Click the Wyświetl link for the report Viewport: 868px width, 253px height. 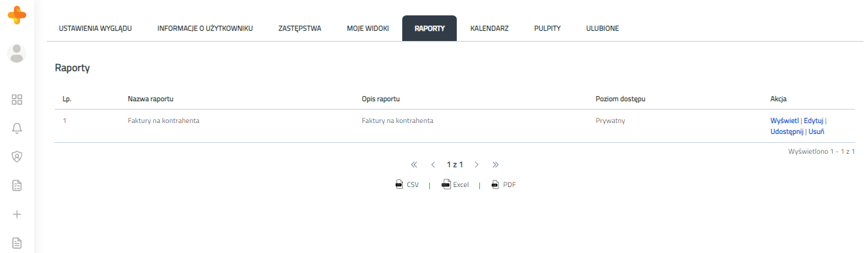(785, 120)
